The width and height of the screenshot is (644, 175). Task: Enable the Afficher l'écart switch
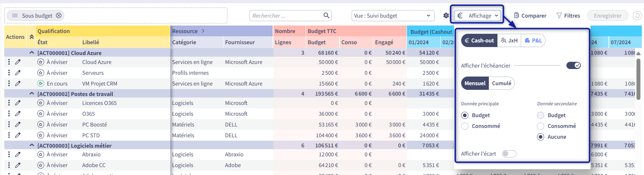[509, 154]
